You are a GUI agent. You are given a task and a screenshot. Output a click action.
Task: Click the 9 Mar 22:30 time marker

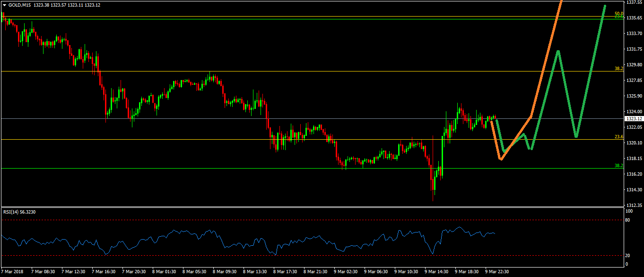click(x=497, y=272)
